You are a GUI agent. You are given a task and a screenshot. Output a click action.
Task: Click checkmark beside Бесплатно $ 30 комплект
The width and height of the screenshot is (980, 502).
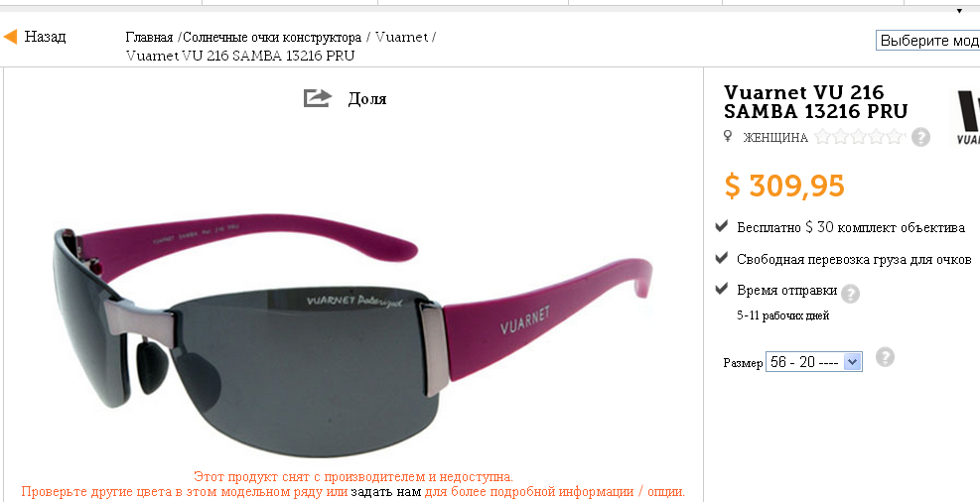click(x=722, y=226)
